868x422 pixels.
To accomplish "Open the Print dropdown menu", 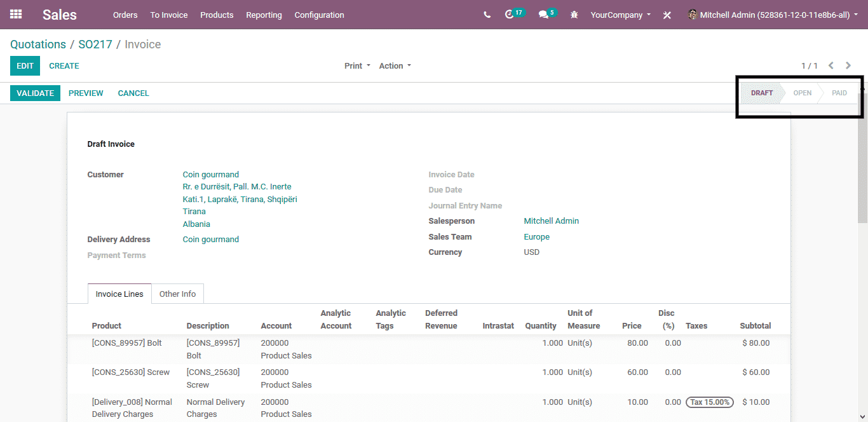I will click(x=357, y=65).
